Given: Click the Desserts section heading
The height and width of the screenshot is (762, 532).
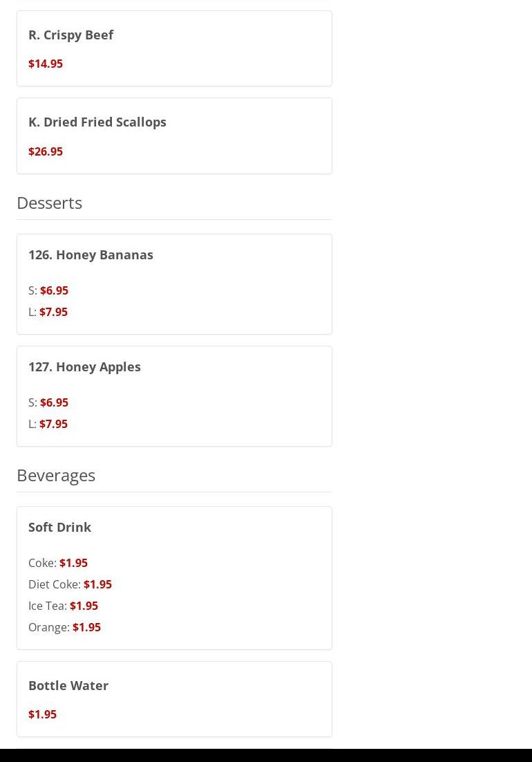Looking at the screenshot, I should coord(49,203).
